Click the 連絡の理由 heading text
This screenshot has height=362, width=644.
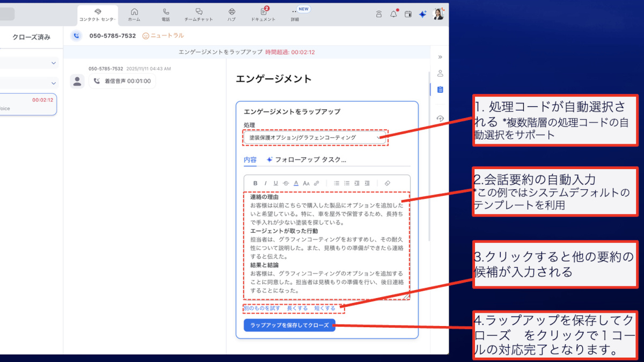point(265,197)
